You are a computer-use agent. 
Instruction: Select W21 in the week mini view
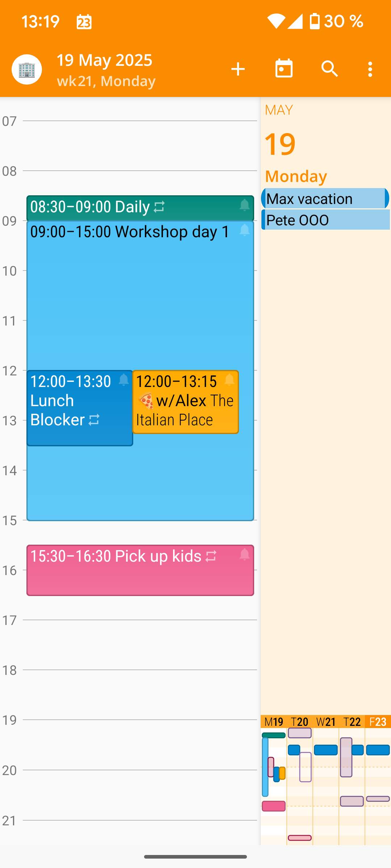(x=326, y=722)
